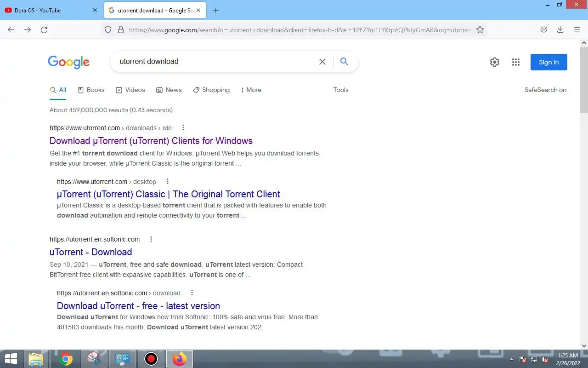
Task: Open Download uTorrent free latest version link
Action: [138, 306]
